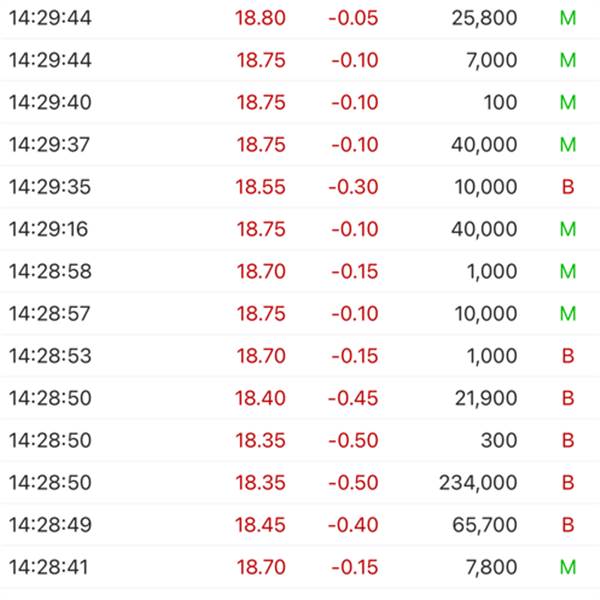Select the 65,700 volume entry
This screenshot has height=600, width=600.
pos(484,525)
